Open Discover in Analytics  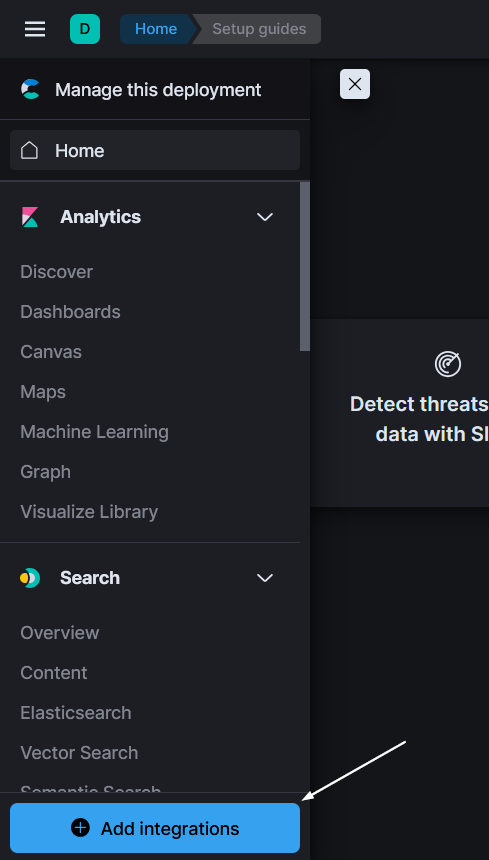tap(56, 271)
